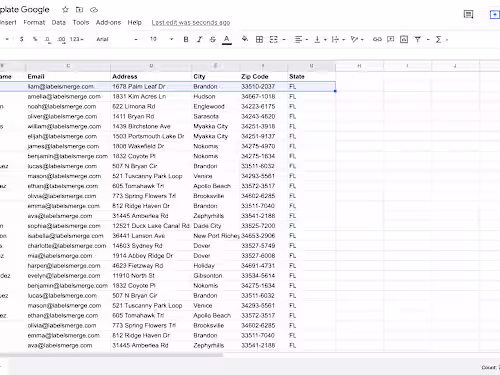The width and height of the screenshot is (500, 375).
Task: Toggle strikethrough formatting
Action: click(213, 39)
